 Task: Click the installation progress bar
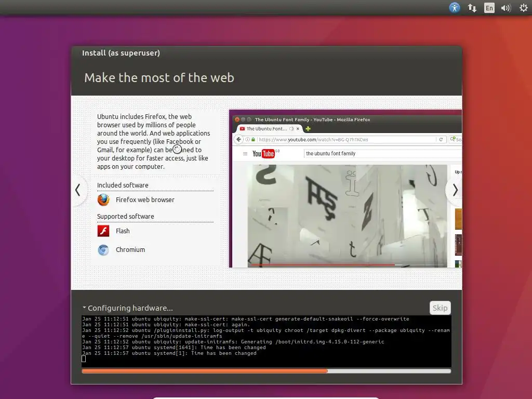pos(267,371)
